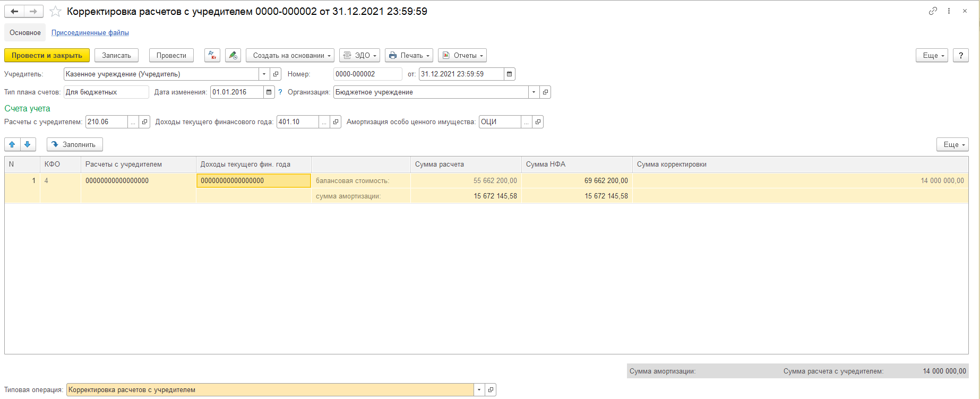Expand the Типовая операция dropdown
The image size is (980, 399).
tap(479, 390)
